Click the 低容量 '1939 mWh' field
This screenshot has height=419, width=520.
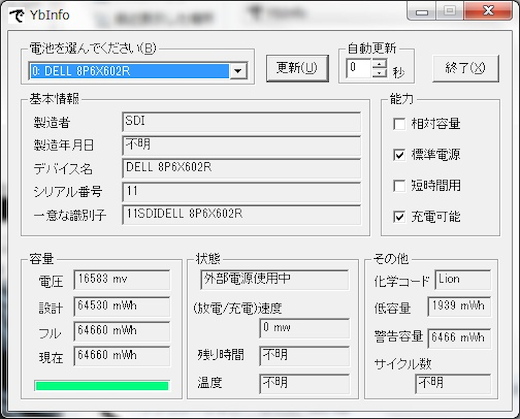(459, 306)
